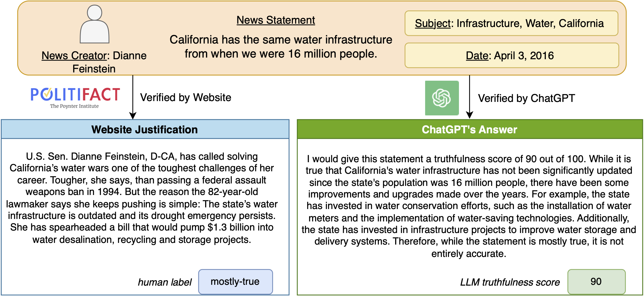This screenshot has width=644, height=298.
Task: Click the news creator person avatar
Action: pos(94,25)
